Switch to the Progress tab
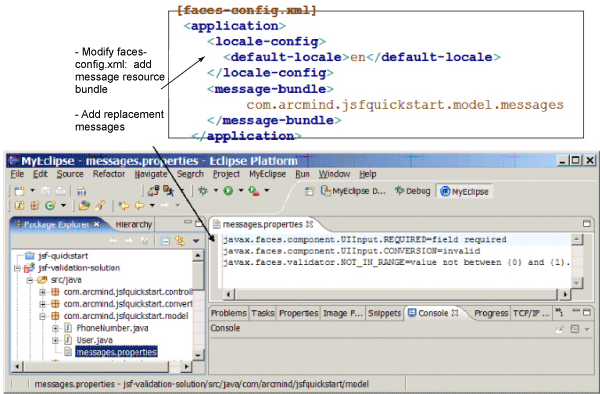The width and height of the screenshot is (600, 394). tap(491, 313)
